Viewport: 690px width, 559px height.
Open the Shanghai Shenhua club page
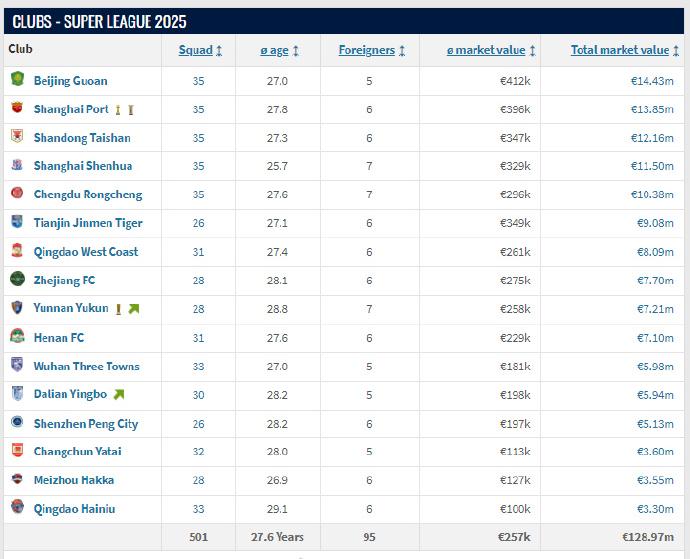coord(83,166)
